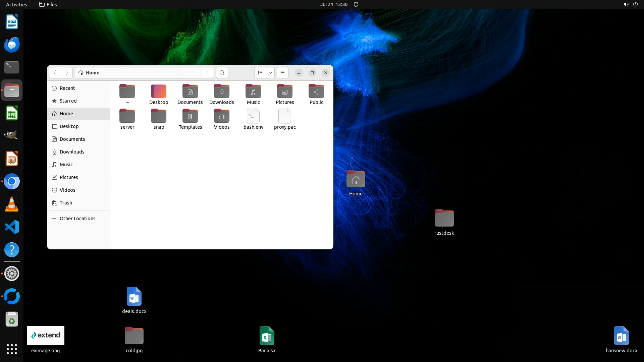The height and width of the screenshot is (362, 644).
Task: Click Other Locations in sidebar
Action: [77, 219]
